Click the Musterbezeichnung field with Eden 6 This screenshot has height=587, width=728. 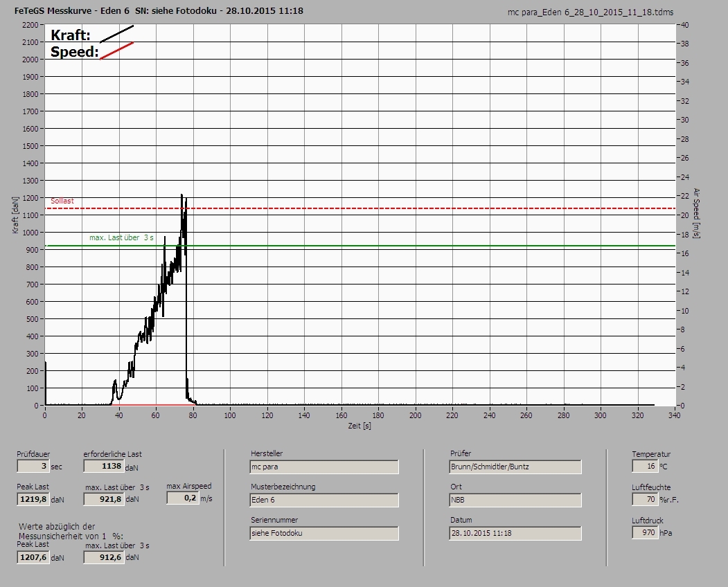point(324,500)
